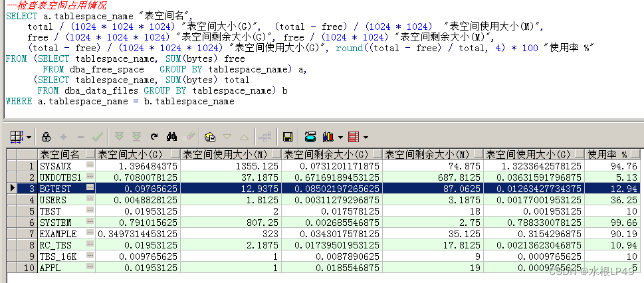Open ellipsis button in BGTEST cell

tap(90, 188)
